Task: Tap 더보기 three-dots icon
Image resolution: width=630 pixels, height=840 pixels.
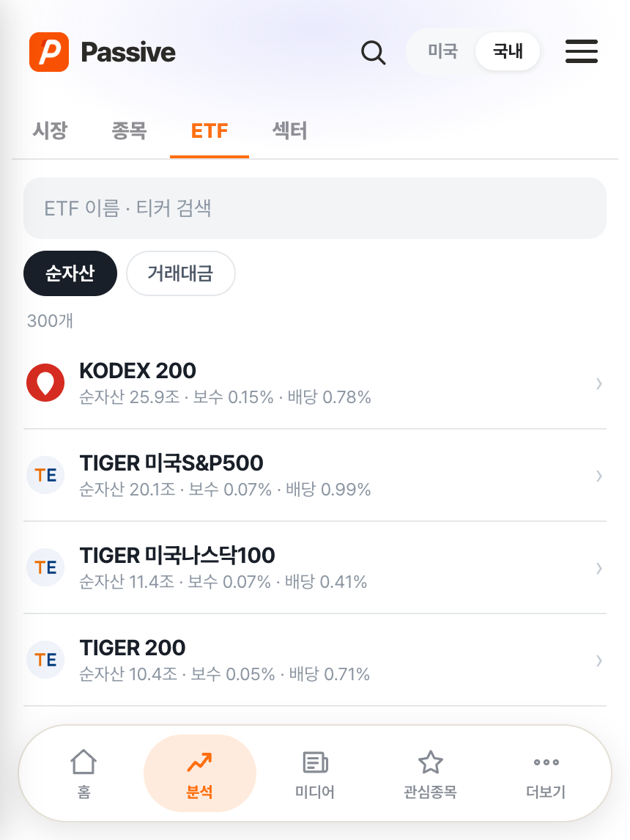Action: click(546, 762)
